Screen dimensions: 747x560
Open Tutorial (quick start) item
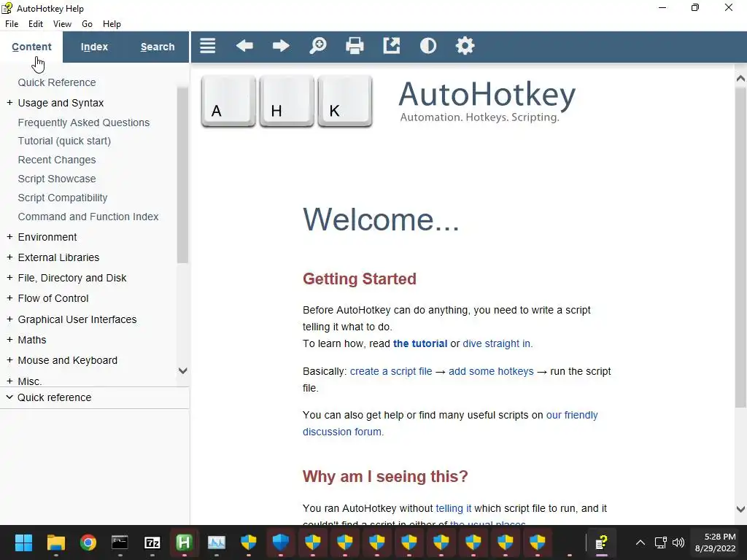point(64,141)
